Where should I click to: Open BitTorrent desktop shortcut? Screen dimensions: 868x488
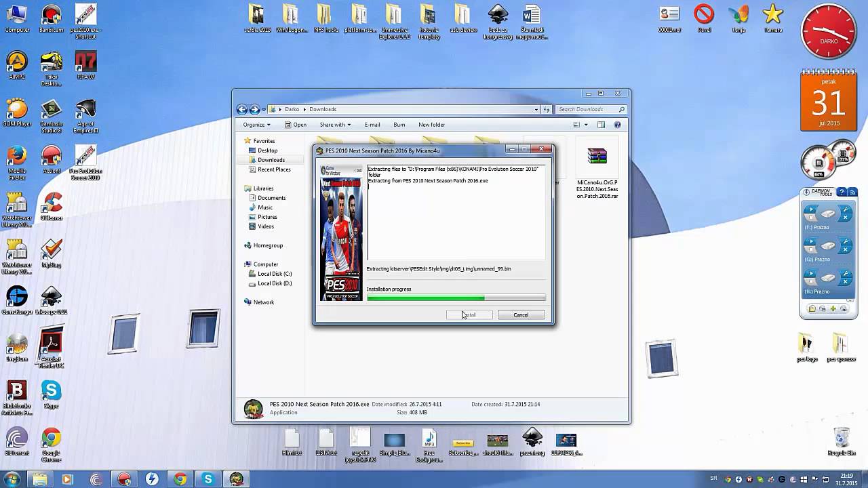coord(16,442)
